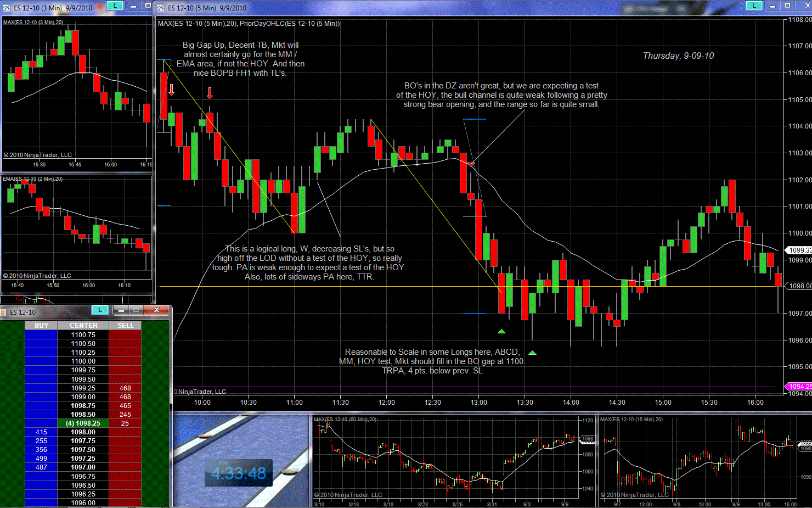The width and height of the screenshot is (812, 508).
Task: Select the highlighted (4) 1098.25 price row
Action: click(x=83, y=423)
